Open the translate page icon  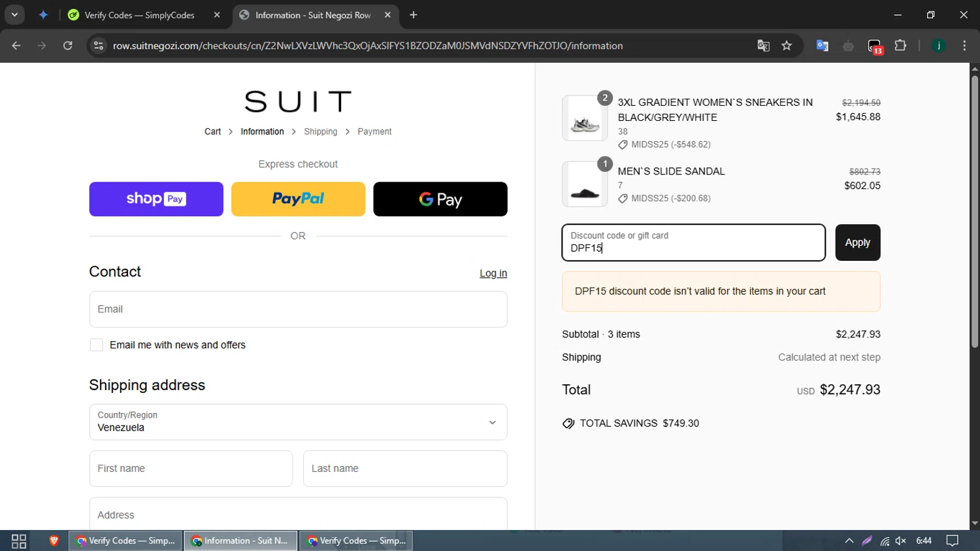763,46
